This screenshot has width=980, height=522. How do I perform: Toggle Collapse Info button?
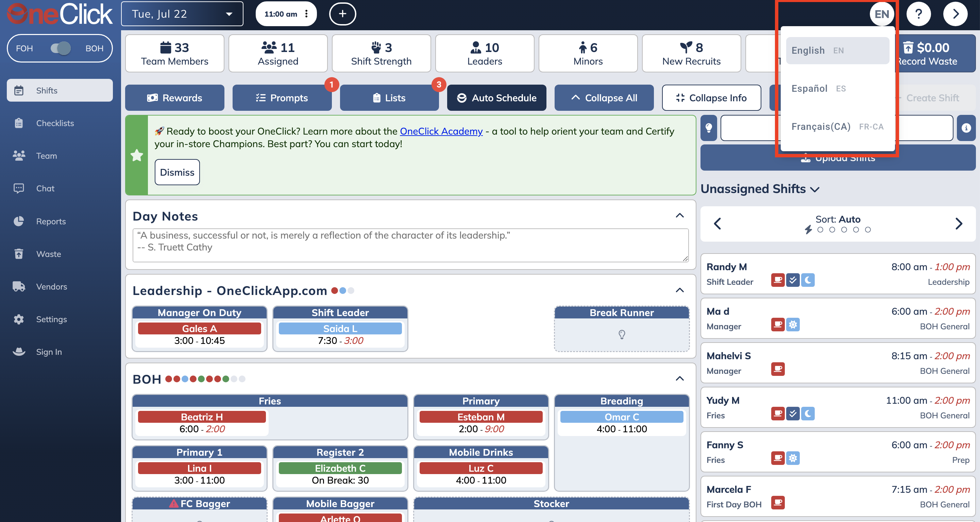pos(711,98)
